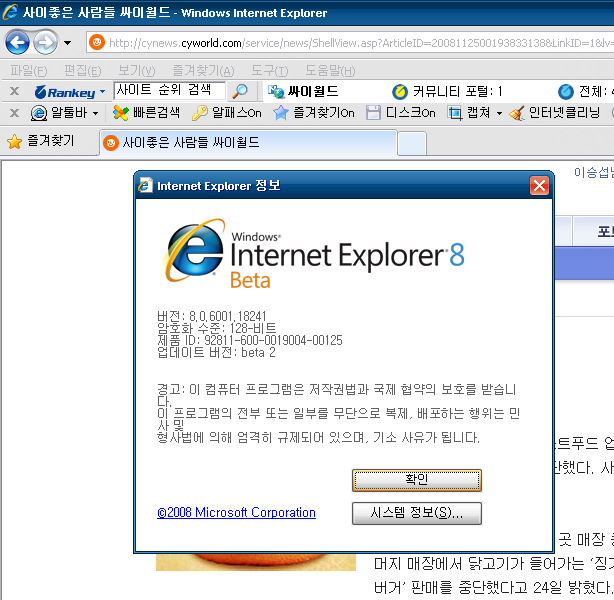Open a new blank tab
The image size is (614, 600).
pos(412,143)
